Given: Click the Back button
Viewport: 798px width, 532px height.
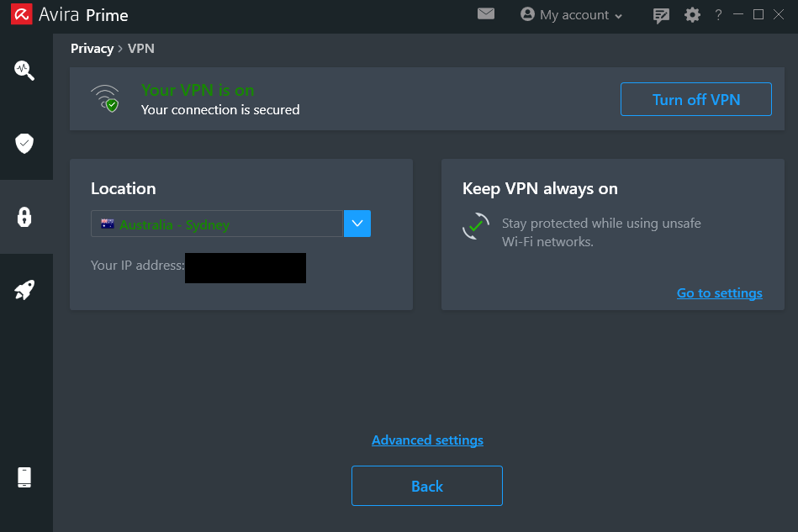Looking at the screenshot, I should [427, 486].
